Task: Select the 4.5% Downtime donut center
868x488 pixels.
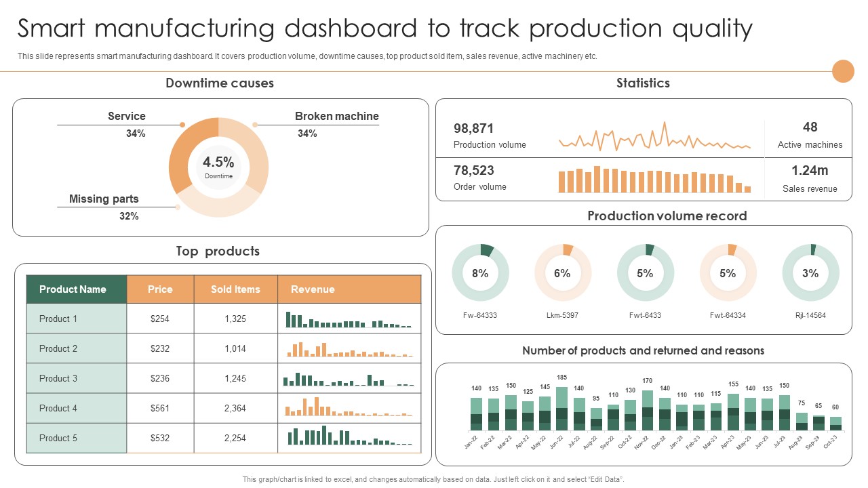Action: [218, 167]
